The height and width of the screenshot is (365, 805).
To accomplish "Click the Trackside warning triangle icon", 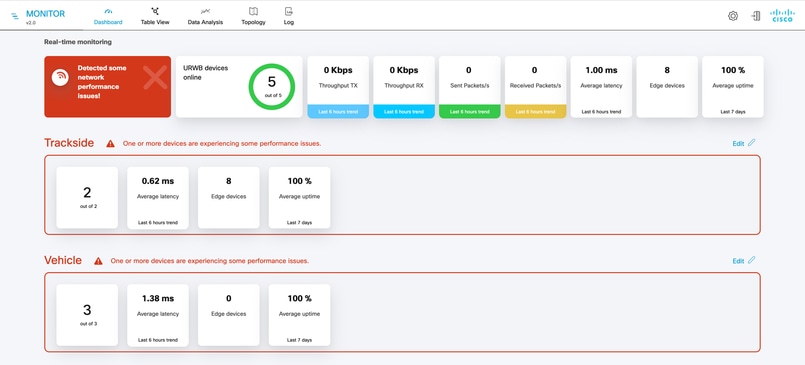I will point(110,144).
